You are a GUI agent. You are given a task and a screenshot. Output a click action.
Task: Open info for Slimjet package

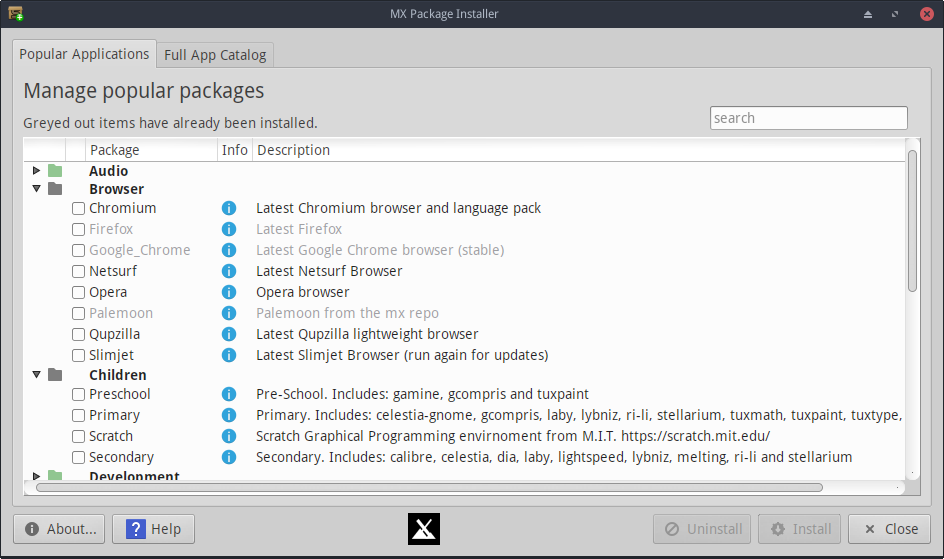tap(229, 355)
